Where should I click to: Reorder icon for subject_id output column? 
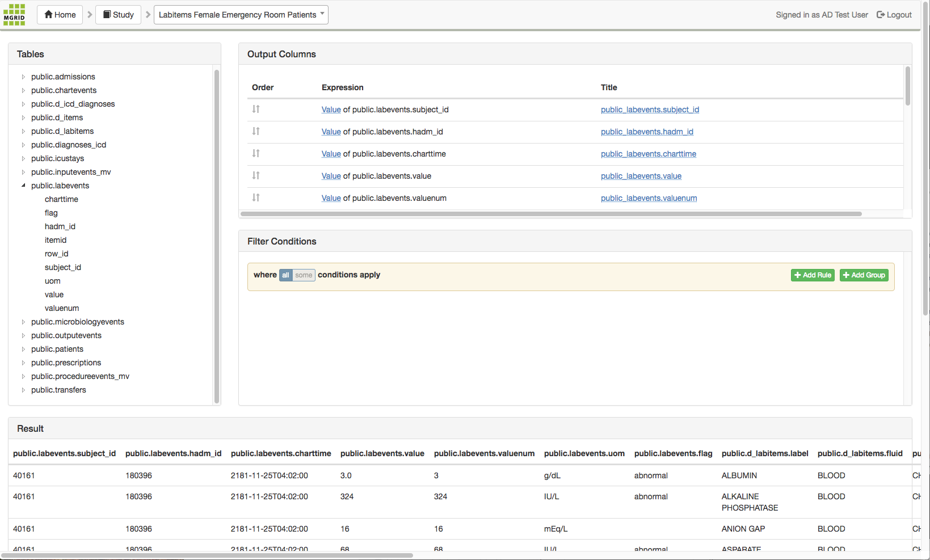[256, 109]
